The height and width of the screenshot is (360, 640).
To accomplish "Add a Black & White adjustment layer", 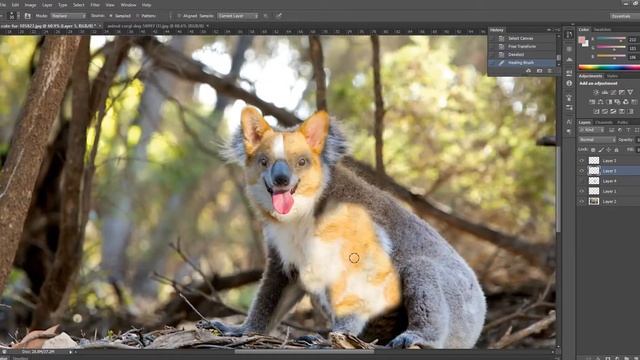I will pyautogui.click(x=610, y=102).
